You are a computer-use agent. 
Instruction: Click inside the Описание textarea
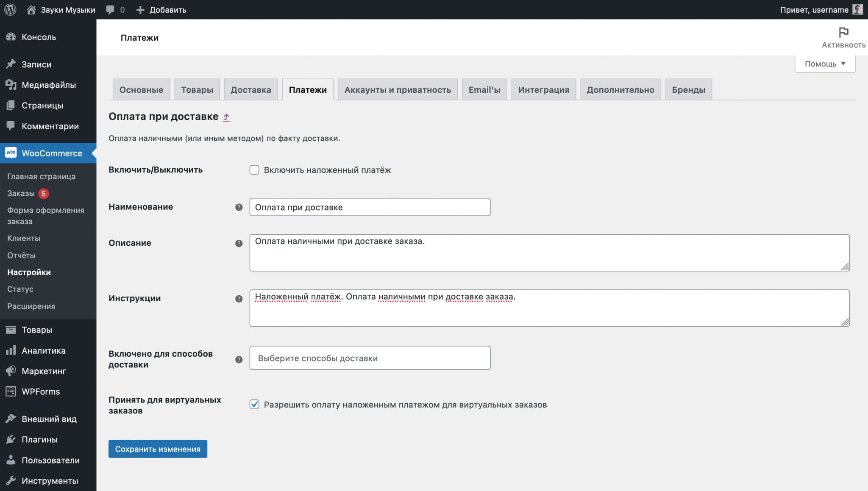549,252
